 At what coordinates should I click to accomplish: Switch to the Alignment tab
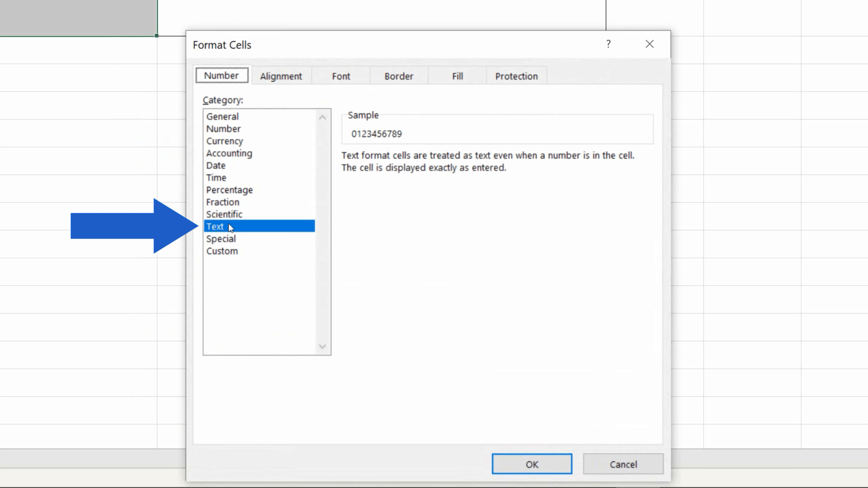(x=281, y=76)
